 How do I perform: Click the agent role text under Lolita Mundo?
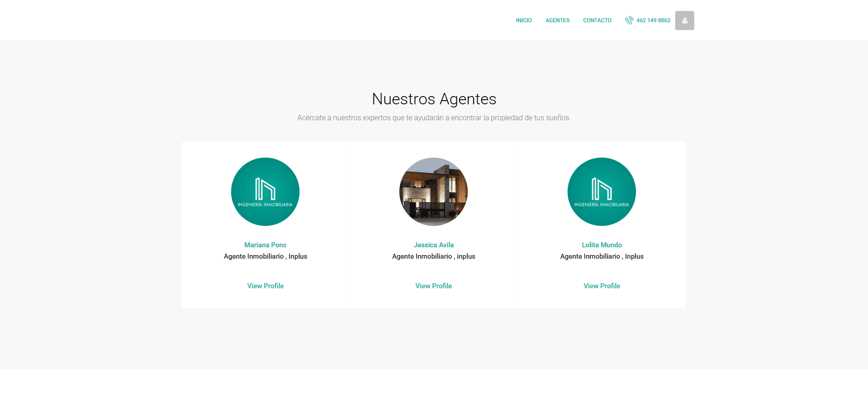click(601, 256)
